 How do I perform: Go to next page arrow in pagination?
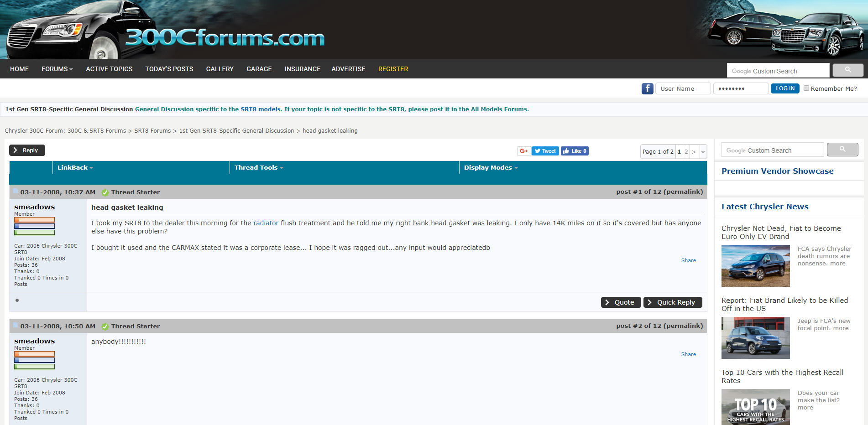pos(694,152)
